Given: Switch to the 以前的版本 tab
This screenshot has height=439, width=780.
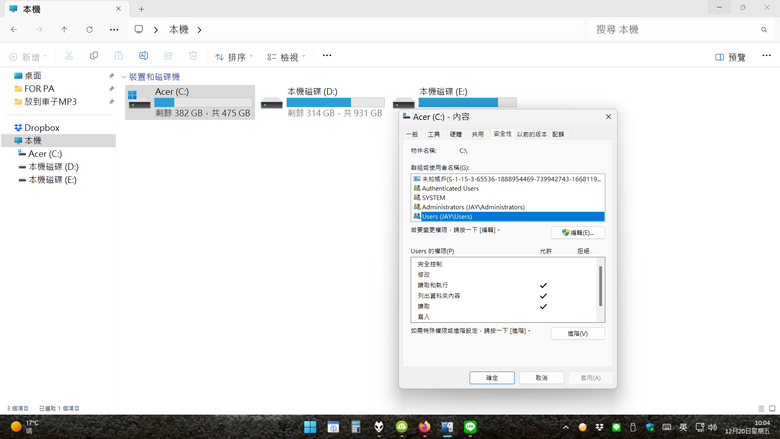Looking at the screenshot, I should (532, 134).
